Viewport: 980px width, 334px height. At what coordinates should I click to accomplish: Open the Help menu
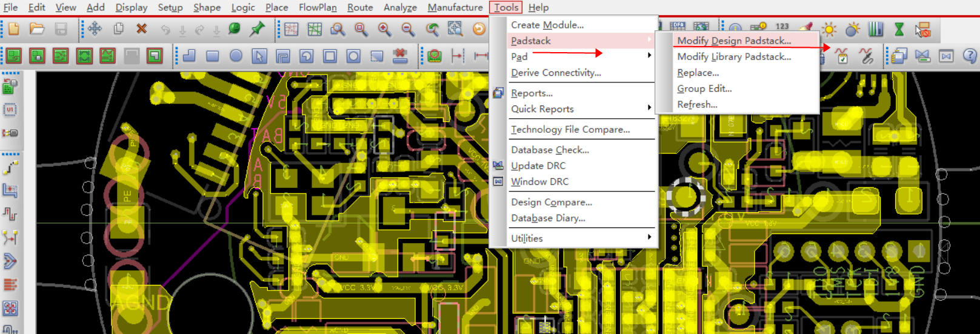(x=538, y=7)
